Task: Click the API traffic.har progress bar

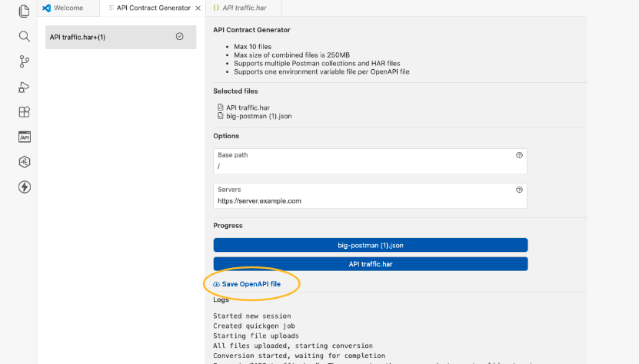Action: pos(371,264)
